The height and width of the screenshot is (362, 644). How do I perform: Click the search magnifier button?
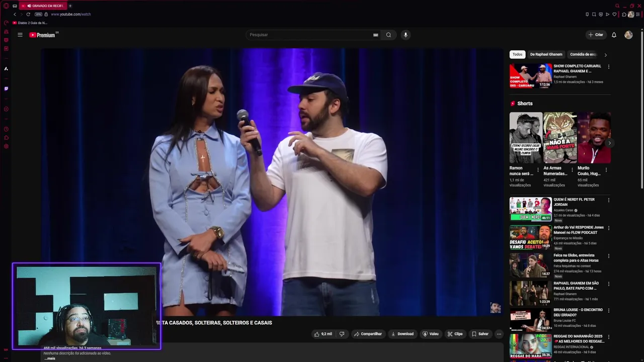tap(388, 35)
